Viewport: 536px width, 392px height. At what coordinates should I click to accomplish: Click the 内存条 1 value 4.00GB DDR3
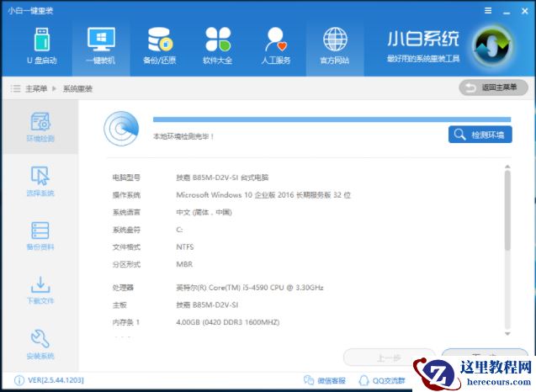click(228, 322)
